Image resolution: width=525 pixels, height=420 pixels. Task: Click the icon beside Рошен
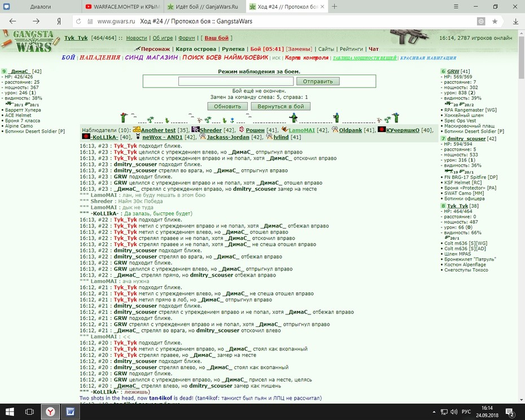pyautogui.click(x=242, y=129)
